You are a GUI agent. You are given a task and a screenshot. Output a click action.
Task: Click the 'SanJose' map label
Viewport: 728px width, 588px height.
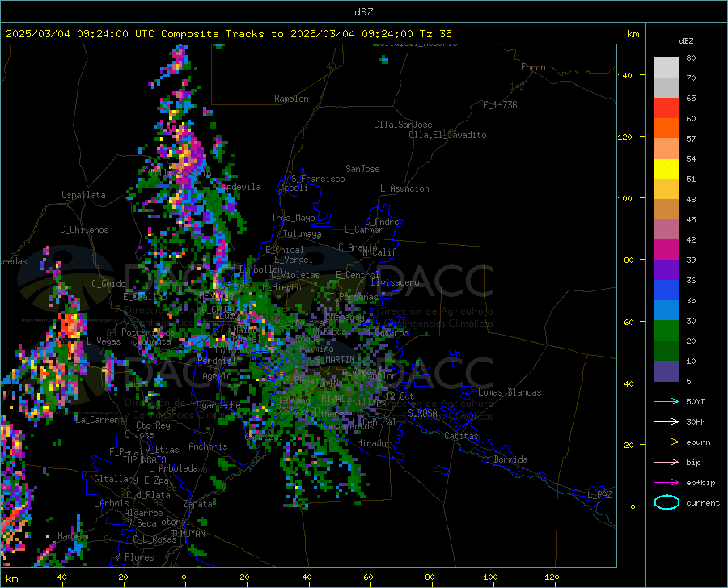pyautogui.click(x=362, y=169)
